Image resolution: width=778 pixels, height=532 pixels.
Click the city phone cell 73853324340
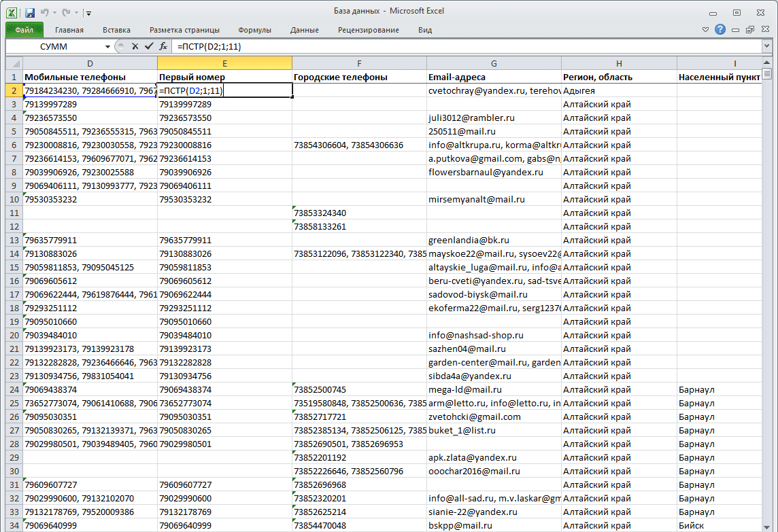click(x=359, y=213)
